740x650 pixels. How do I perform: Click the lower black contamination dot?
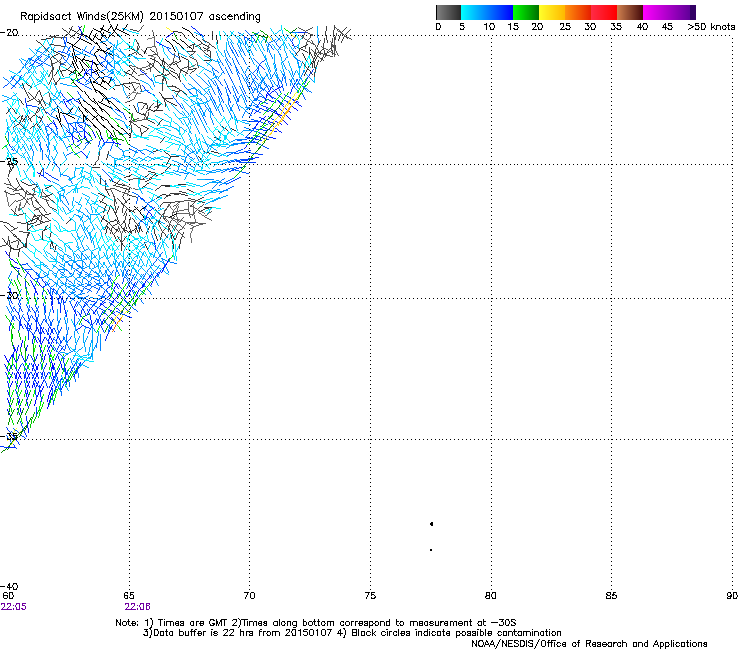[431, 550]
